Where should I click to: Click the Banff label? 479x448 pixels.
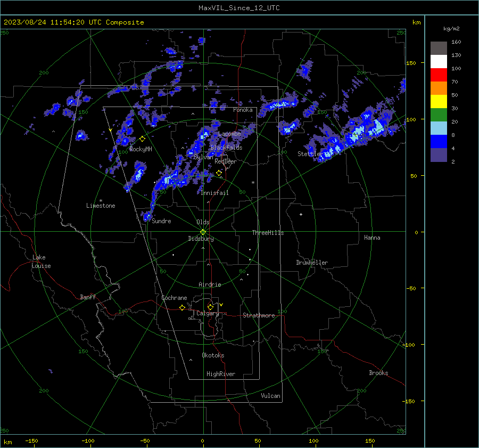[x=88, y=297]
